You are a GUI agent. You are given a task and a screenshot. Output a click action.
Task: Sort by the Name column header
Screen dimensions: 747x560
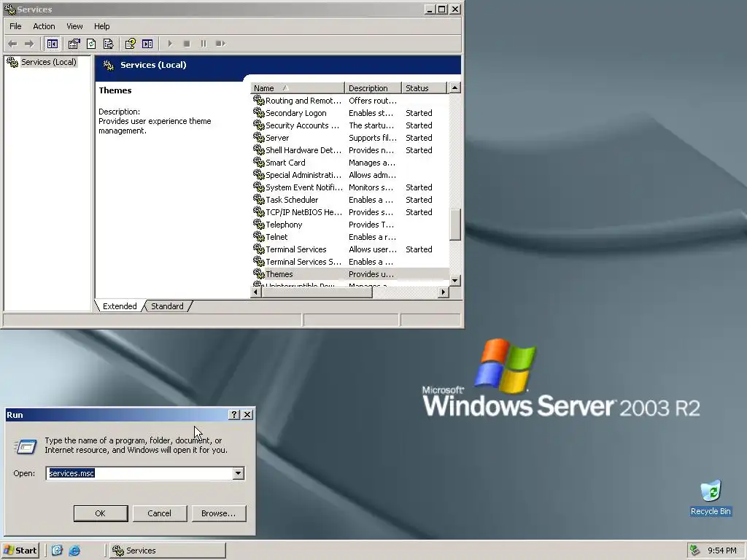click(298, 88)
